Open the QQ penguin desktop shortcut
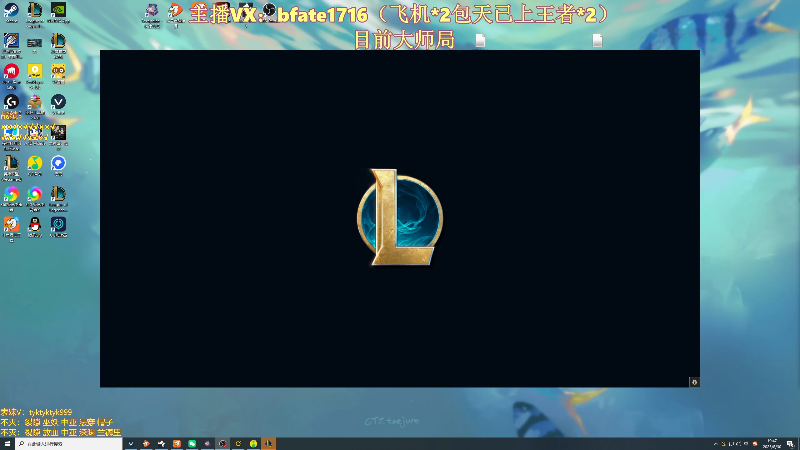The height and width of the screenshot is (450, 800). click(35, 224)
